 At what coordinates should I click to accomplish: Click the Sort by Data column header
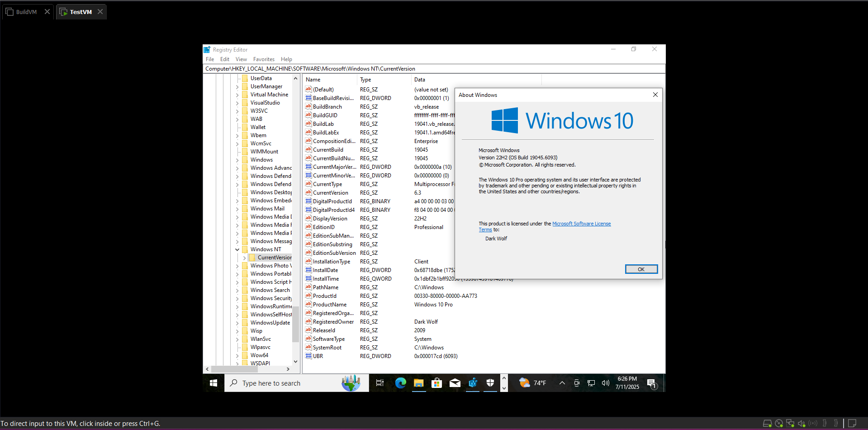coord(477,80)
